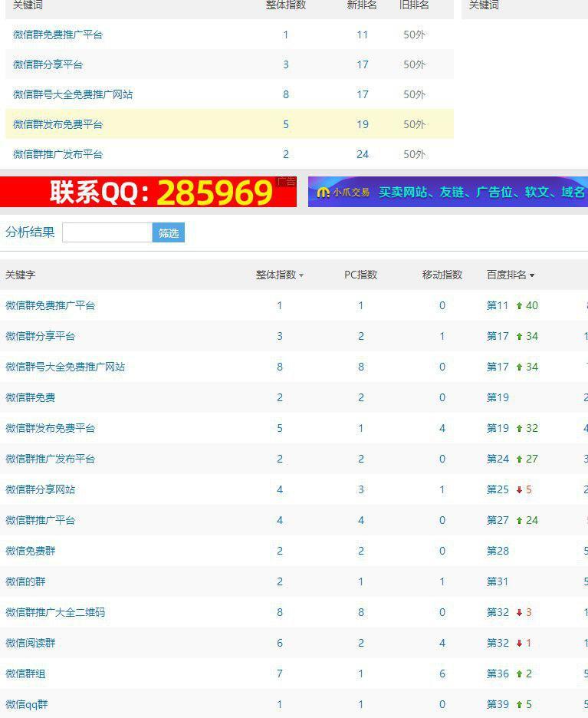Open the 微信阅读群 keyword link
The image size is (588, 718).
pos(30,643)
